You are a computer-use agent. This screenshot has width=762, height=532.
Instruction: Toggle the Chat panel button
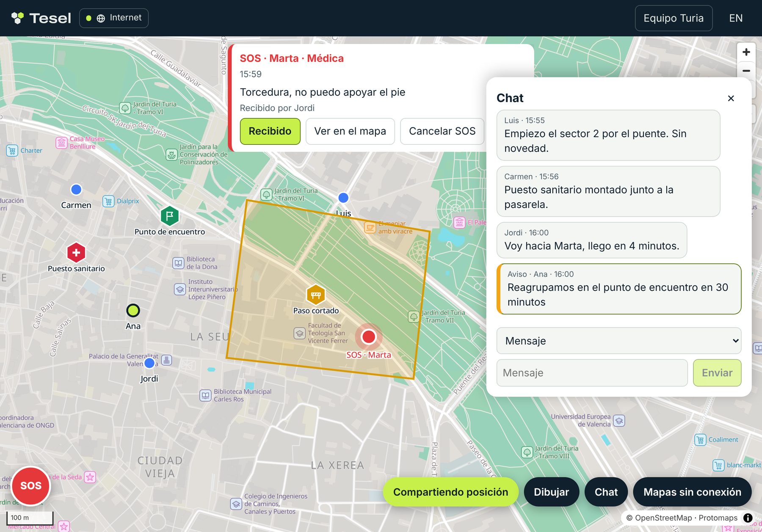606,492
